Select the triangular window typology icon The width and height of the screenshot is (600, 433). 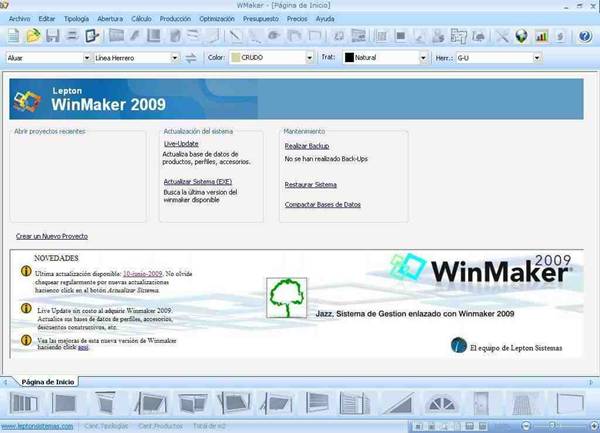399,404
